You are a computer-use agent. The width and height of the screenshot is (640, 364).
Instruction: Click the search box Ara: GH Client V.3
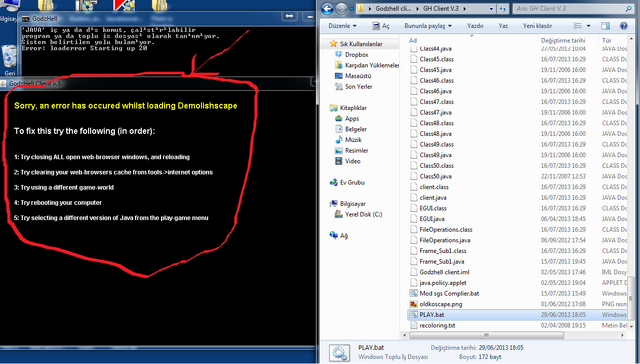pyautogui.click(x=573, y=9)
